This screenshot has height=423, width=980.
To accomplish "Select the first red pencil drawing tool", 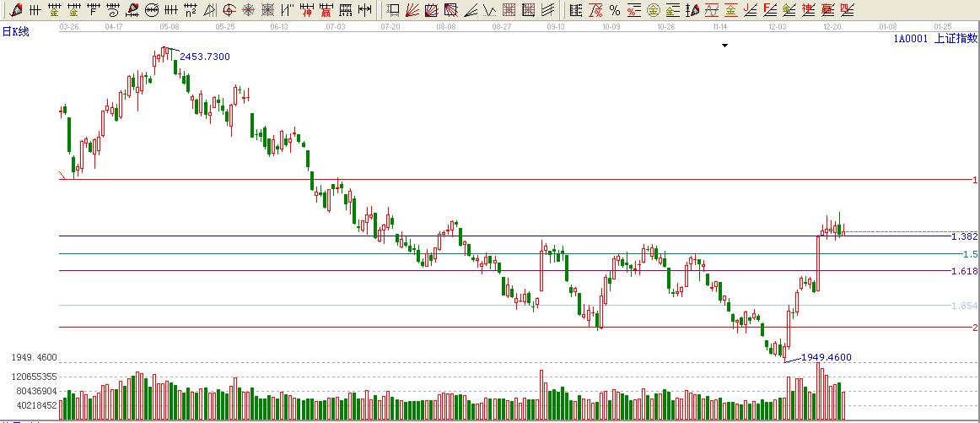I will [x=15, y=10].
